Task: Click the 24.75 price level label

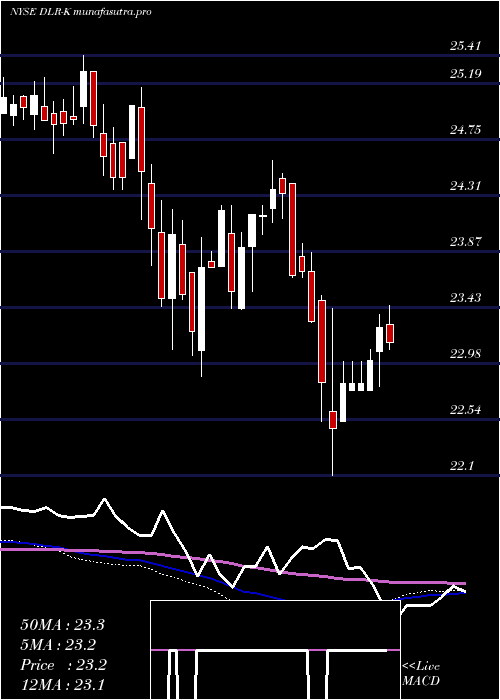Action: (x=465, y=129)
